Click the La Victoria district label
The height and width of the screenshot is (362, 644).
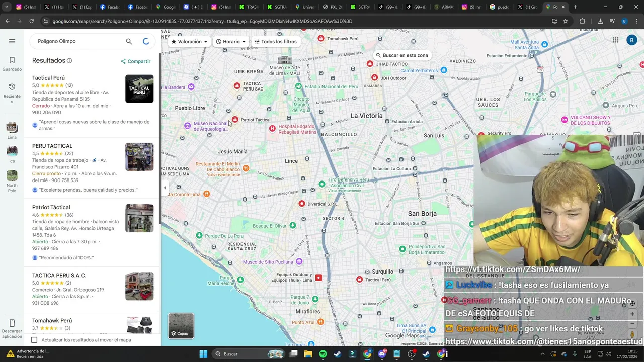366,116
